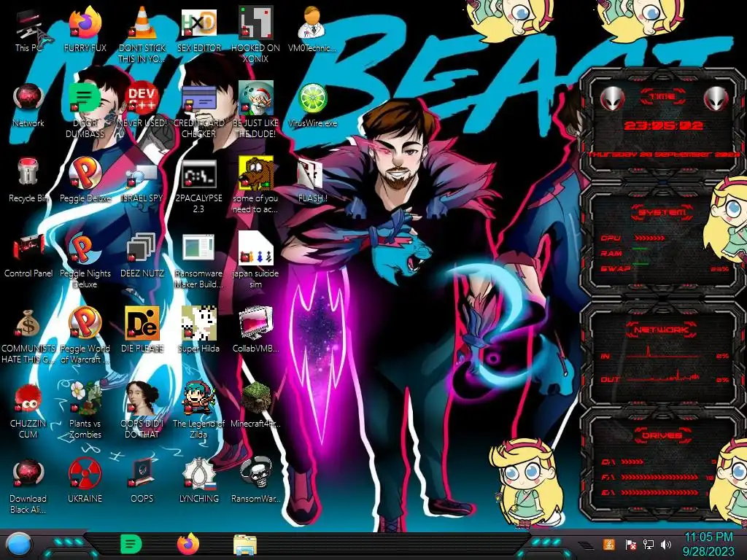
Task: Open the Minecraft grass block shortcut
Action: pyautogui.click(x=255, y=405)
